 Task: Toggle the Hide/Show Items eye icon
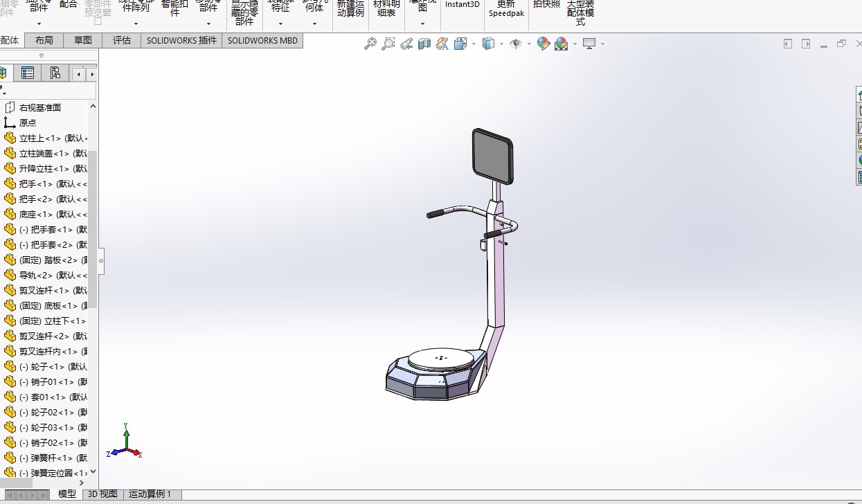coord(516,44)
